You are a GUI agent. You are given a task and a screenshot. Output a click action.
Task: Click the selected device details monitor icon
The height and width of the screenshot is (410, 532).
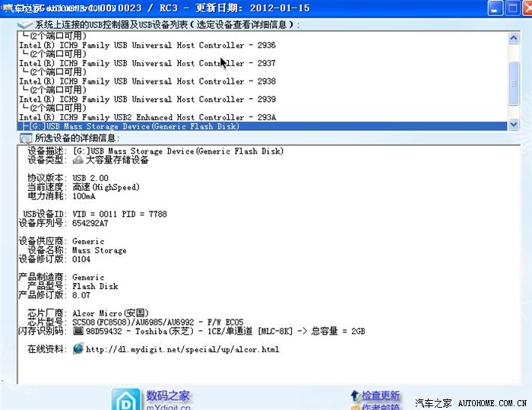tap(24, 138)
